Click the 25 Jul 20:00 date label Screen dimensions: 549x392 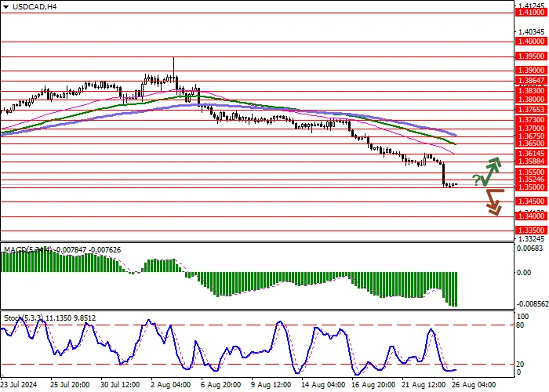(70, 385)
